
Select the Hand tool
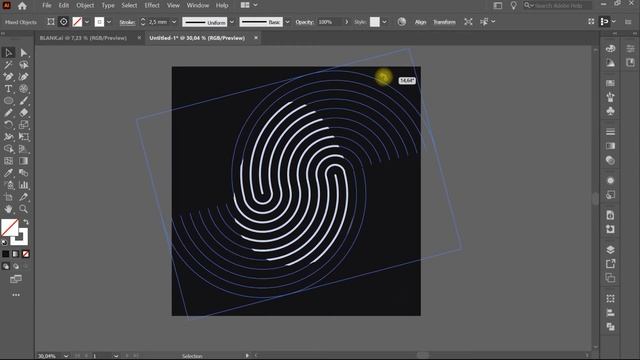click(x=9, y=209)
